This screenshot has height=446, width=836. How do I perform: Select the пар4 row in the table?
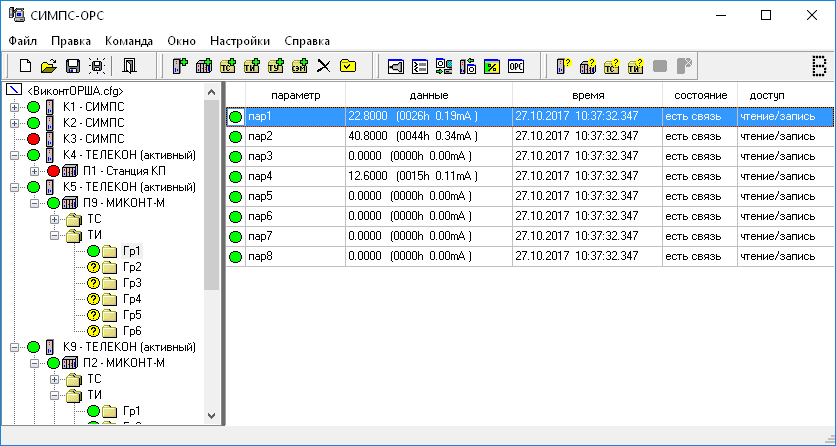[260, 176]
